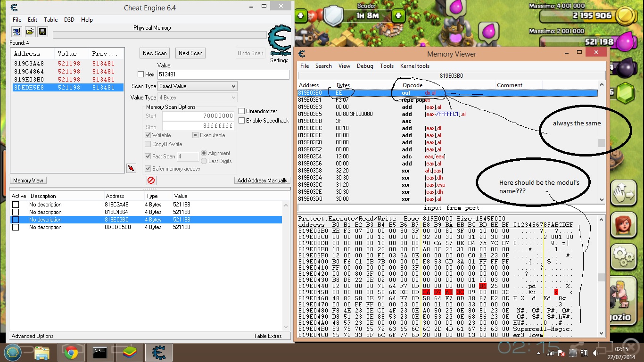Open the Table menu
Screen dimensions: 644x362
(50, 20)
